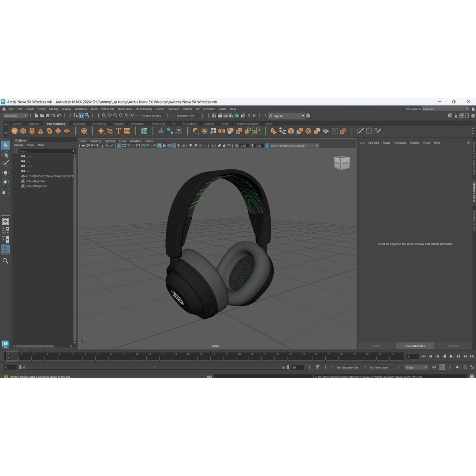Viewport: 476px width, 476px height.
Task: Select the Paint selection tool
Action: [x=5, y=164]
